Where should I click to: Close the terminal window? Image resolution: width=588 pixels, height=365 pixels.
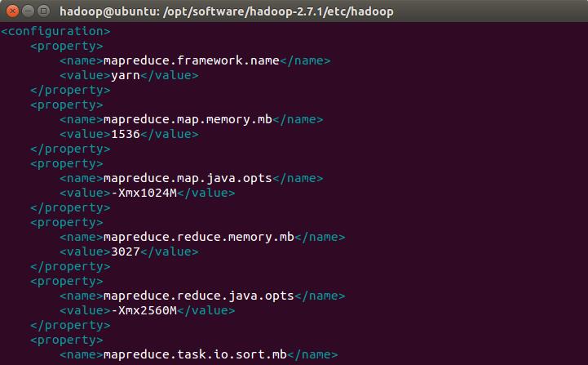coord(11,11)
